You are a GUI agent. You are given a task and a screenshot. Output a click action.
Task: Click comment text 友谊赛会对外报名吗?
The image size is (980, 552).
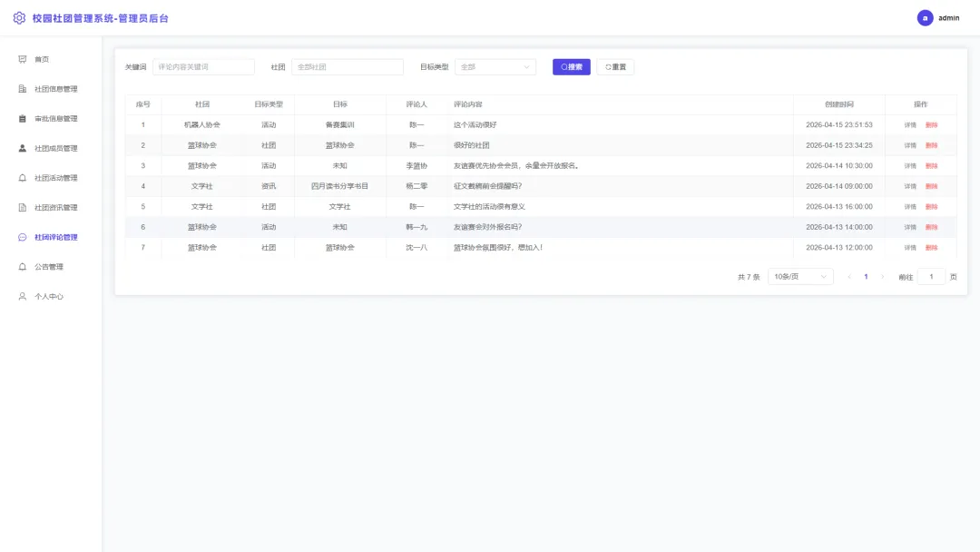tap(487, 228)
